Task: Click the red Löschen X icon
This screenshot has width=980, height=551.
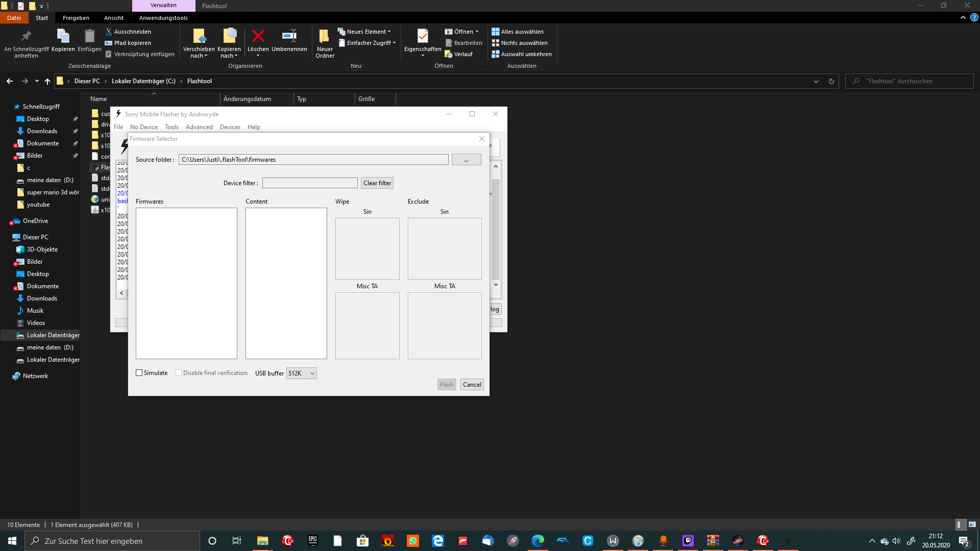Action: click(258, 36)
